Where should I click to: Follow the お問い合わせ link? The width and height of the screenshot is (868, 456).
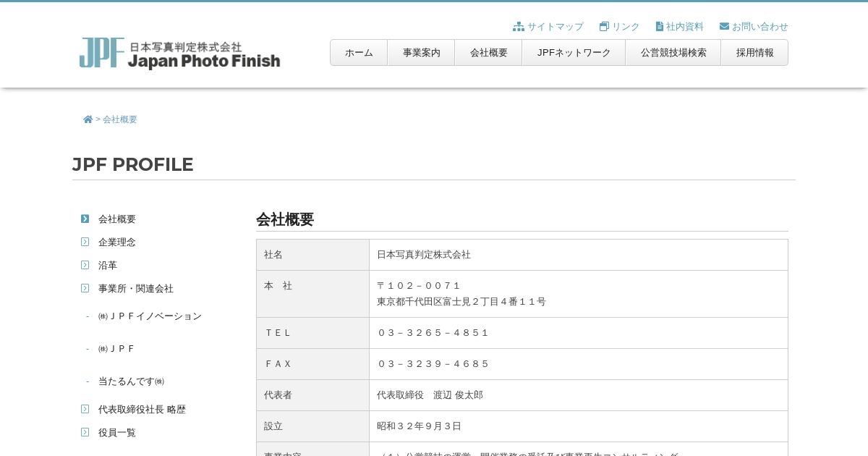[x=760, y=27]
